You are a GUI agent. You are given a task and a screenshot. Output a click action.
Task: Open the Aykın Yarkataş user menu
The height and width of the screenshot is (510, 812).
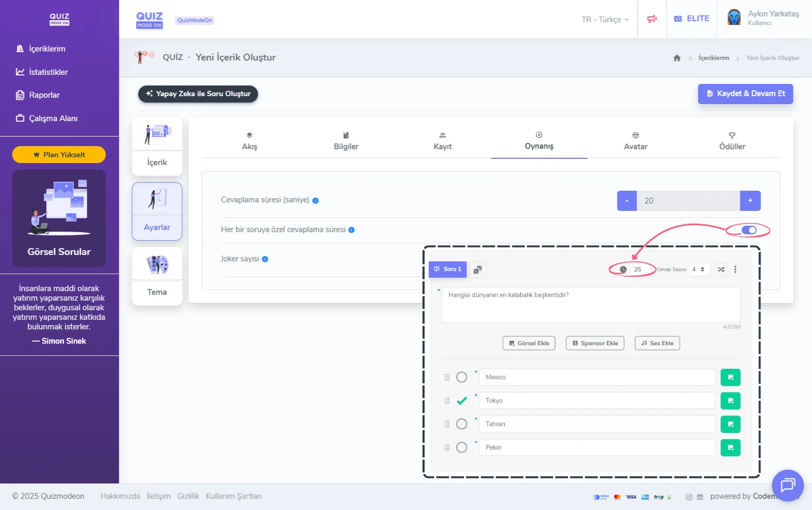[764, 18]
